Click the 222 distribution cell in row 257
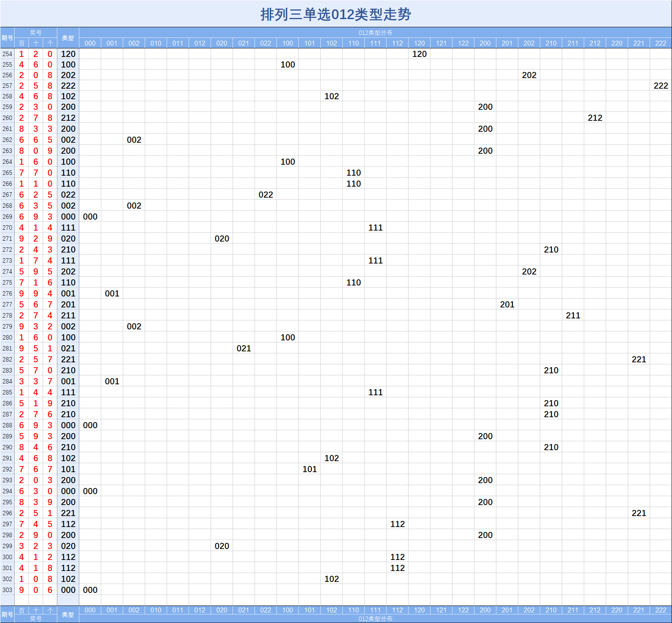 point(661,85)
